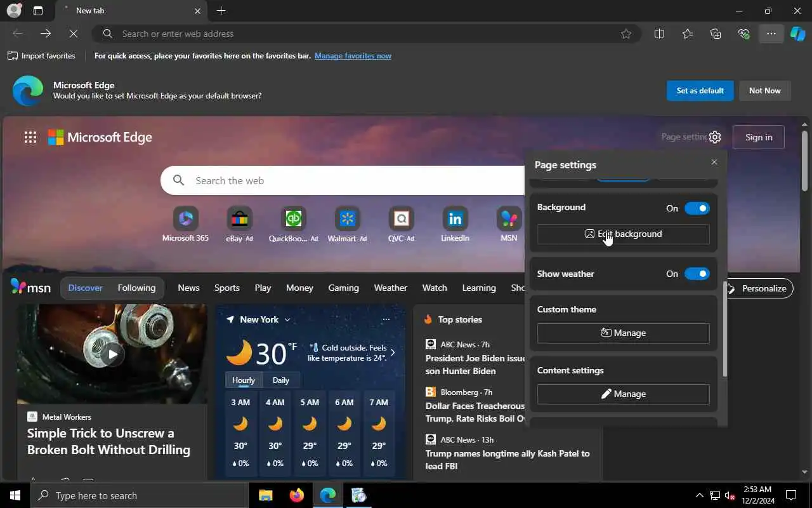Open the LinkedIn quick link
The image size is (812, 508).
pyautogui.click(x=455, y=224)
